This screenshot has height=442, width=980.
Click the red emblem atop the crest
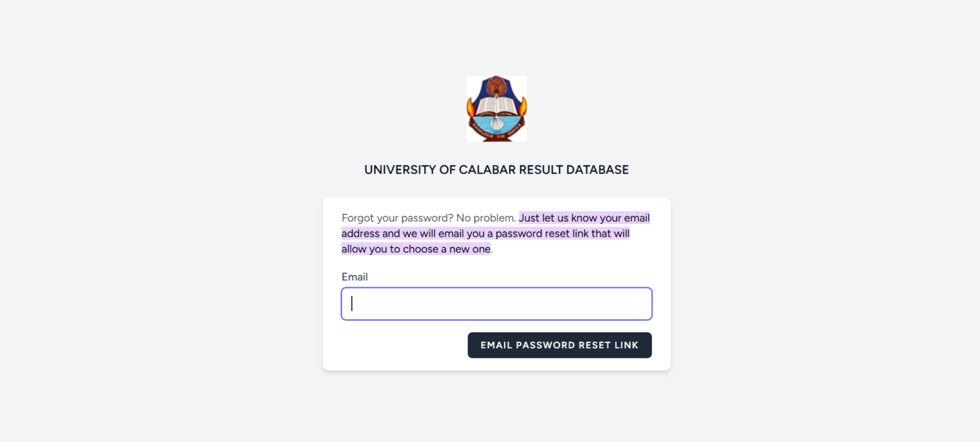pyautogui.click(x=496, y=85)
